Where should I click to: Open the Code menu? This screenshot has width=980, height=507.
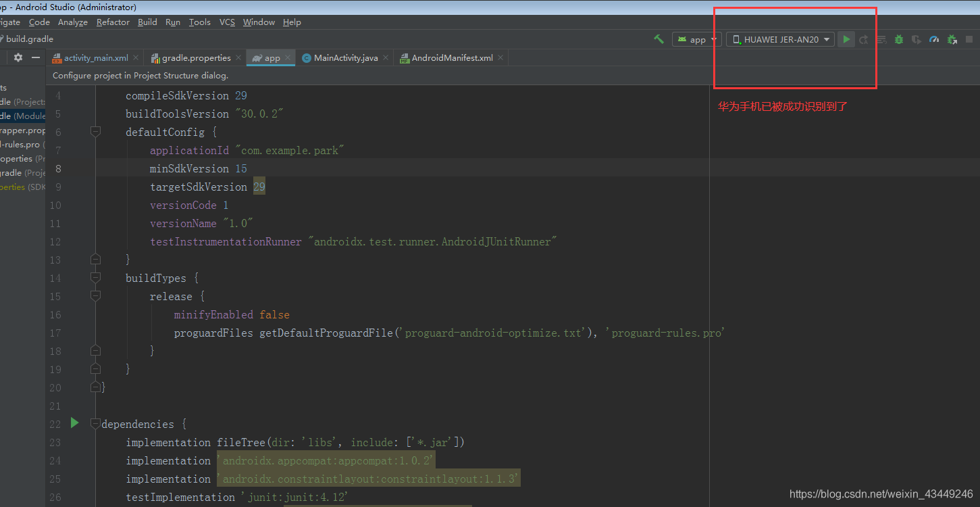pos(39,22)
